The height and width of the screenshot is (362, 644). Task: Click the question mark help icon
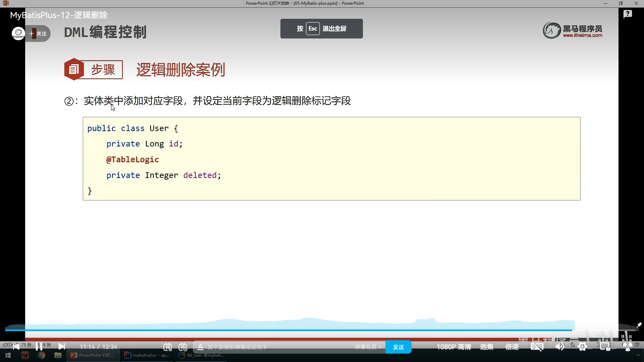point(628,14)
